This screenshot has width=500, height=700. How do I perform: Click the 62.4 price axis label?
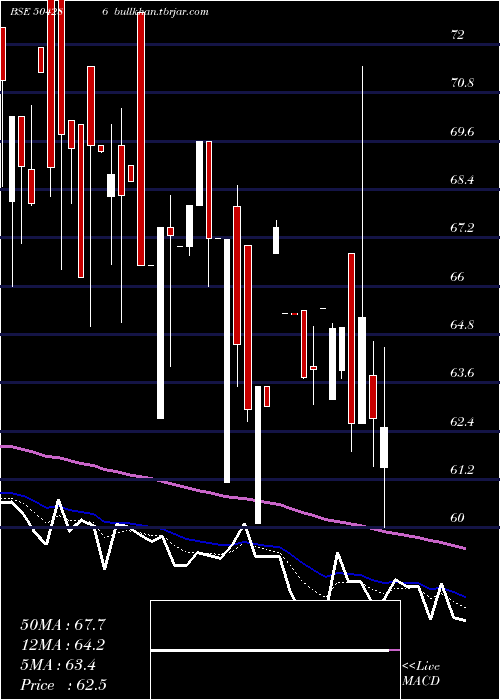[462, 421]
